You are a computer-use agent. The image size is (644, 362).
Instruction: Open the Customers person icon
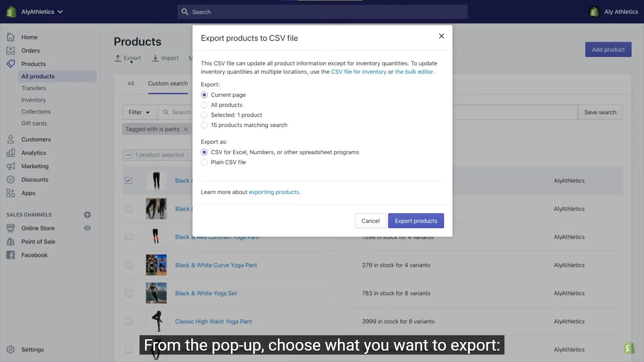[11, 139]
